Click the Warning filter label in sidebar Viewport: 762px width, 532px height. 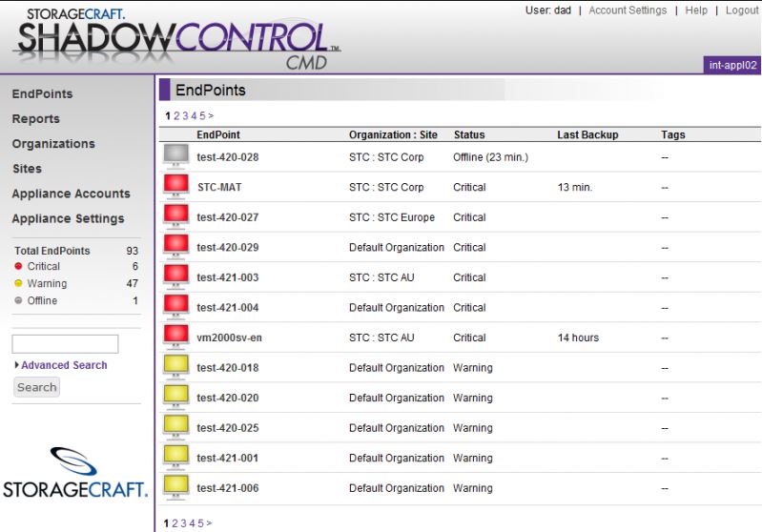coord(47,283)
